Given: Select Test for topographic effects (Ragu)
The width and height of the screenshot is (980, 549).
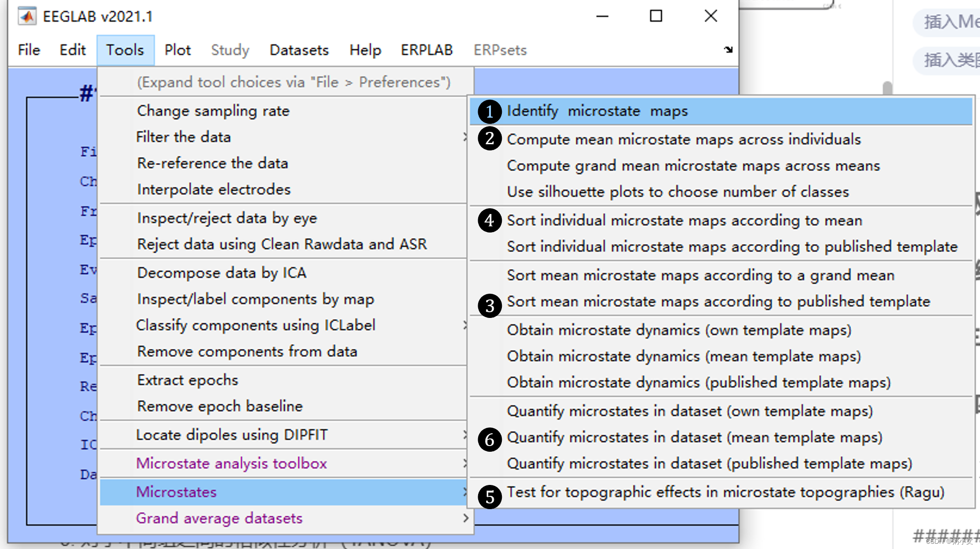Looking at the screenshot, I should point(721,493).
